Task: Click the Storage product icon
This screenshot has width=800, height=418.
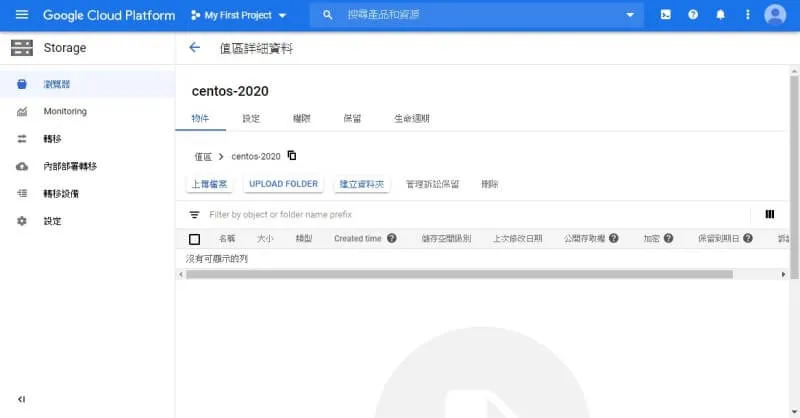Action: [22, 48]
